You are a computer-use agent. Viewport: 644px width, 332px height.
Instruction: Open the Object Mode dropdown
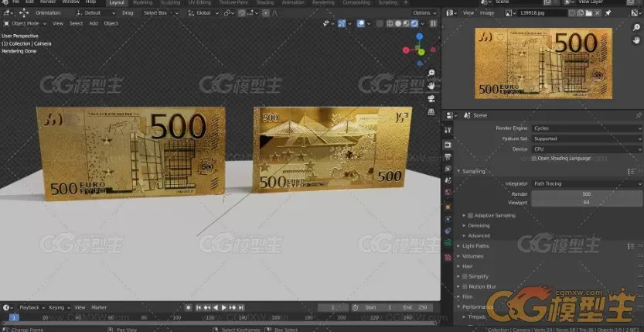coord(25,23)
